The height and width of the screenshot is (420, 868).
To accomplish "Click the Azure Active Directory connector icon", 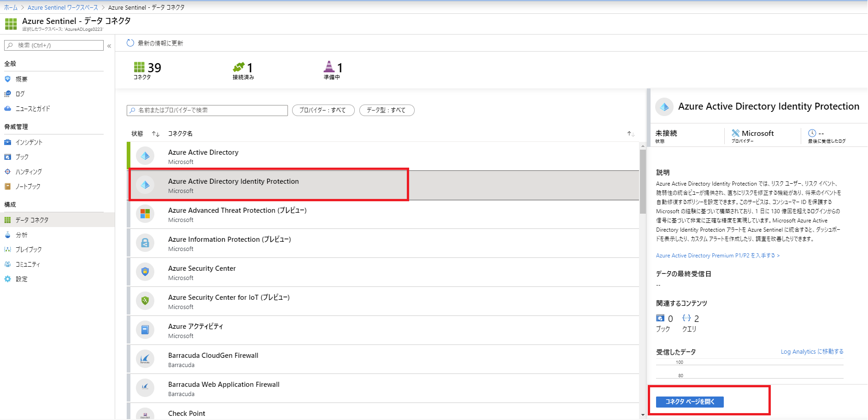I will 145,156.
